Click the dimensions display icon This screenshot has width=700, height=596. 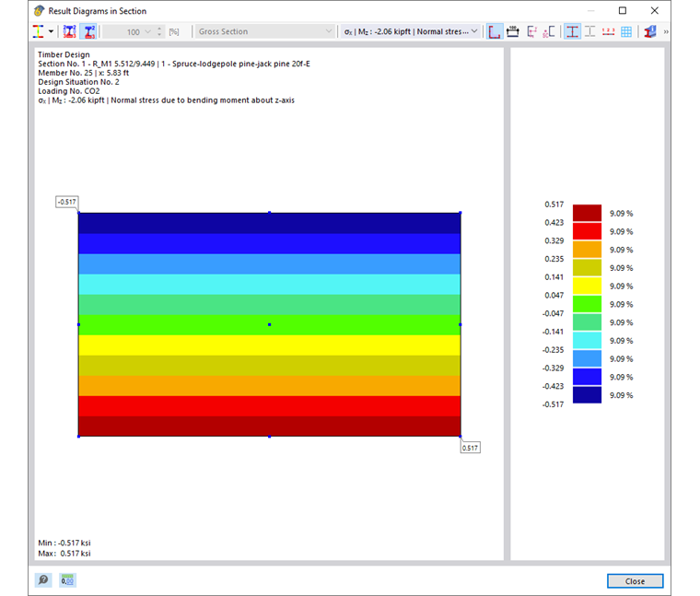pos(513,31)
